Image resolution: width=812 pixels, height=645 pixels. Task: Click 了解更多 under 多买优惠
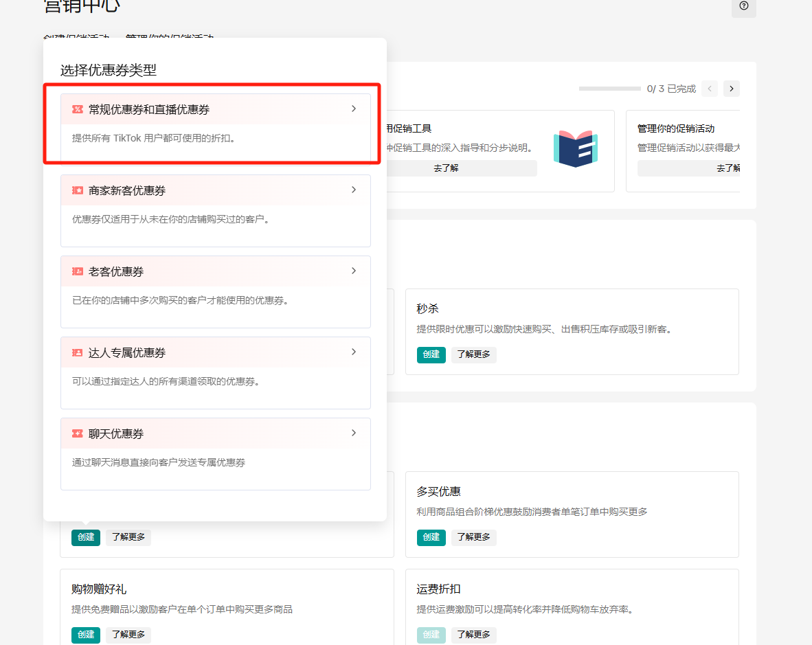473,537
